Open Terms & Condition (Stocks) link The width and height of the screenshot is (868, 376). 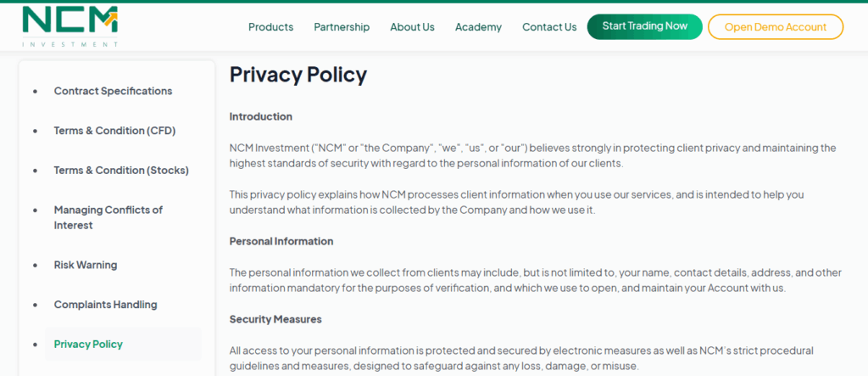121,171
